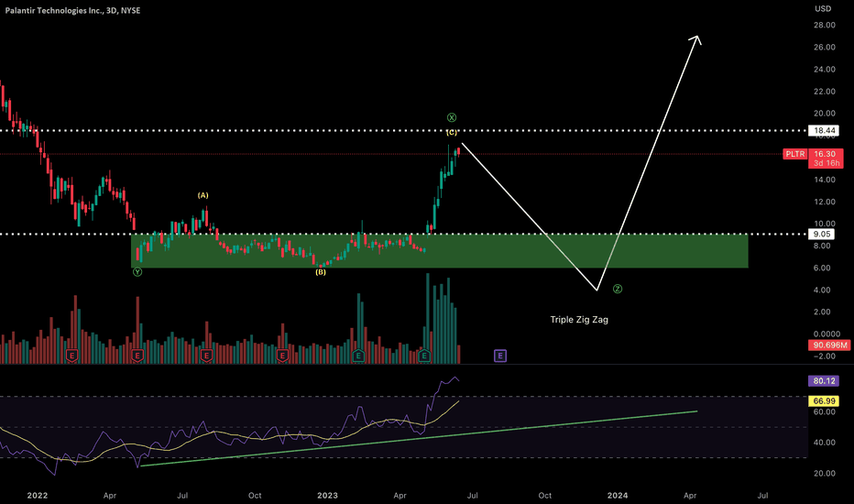Viewport: 854px width, 504px height.
Task: Click the 2024 year label on time axis
Action: coord(617,495)
